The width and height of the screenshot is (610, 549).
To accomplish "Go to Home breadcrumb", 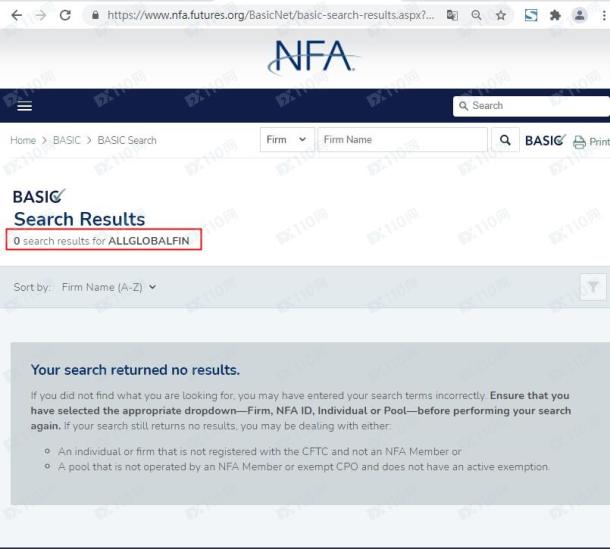I will coord(23,140).
